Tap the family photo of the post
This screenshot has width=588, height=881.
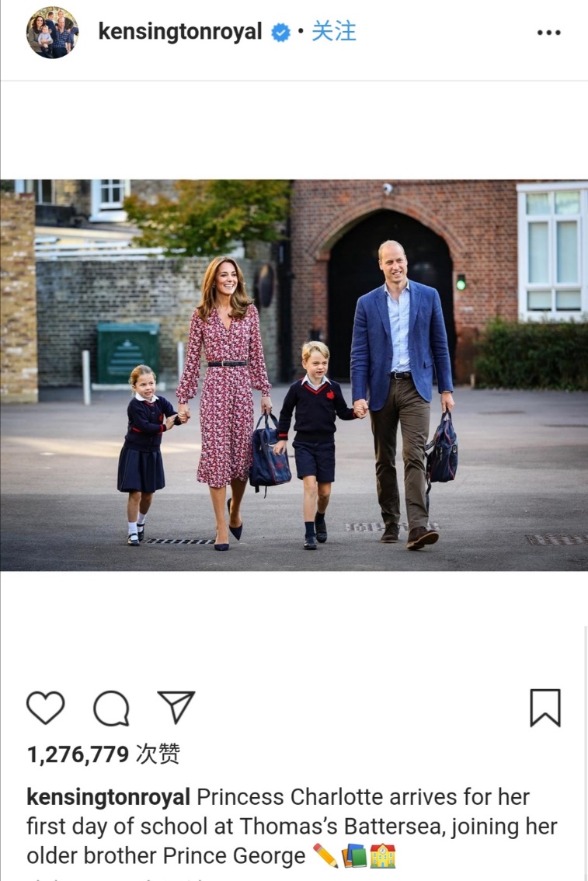click(x=294, y=374)
